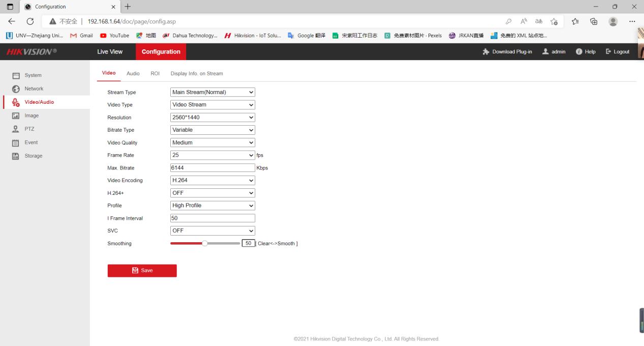Open the SVC dropdown

[212, 230]
